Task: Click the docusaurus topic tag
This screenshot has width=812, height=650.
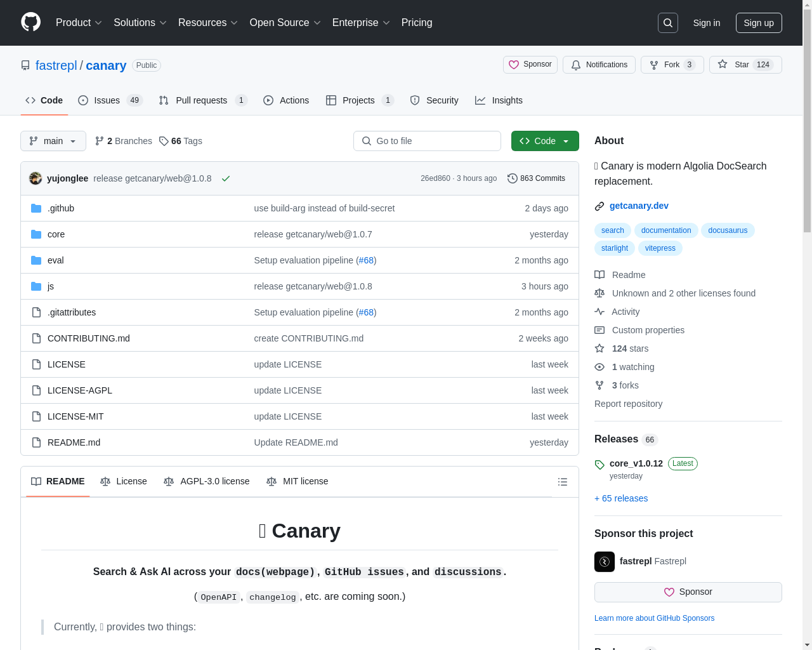Action: pyautogui.click(x=728, y=230)
